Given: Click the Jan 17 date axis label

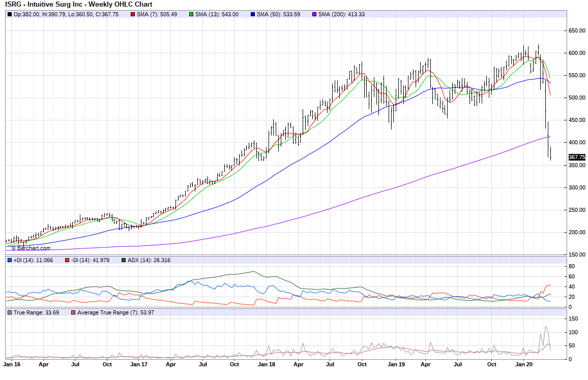Looking at the screenshot, I should point(138,364).
